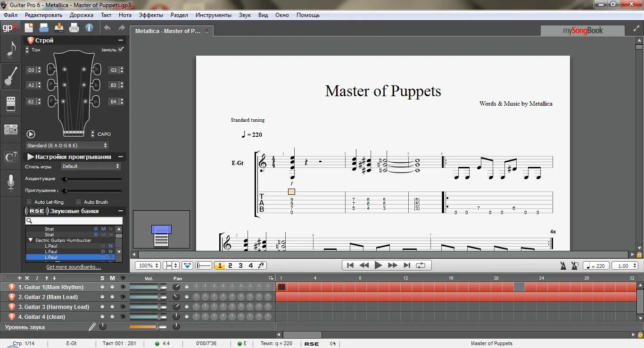The height and width of the screenshot is (348, 644).
Task: Click the Акцентуация slider
Action: click(91, 179)
